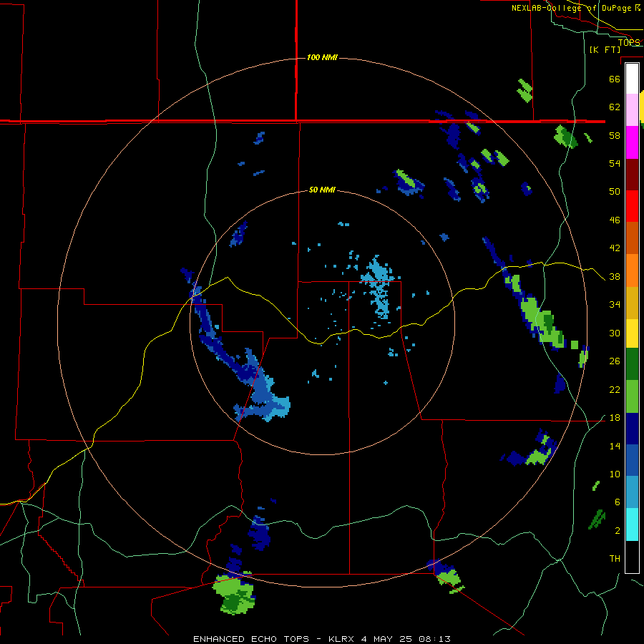Click the legend value '42'
Viewport: 644px width, 644px height.
pos(615,248)
